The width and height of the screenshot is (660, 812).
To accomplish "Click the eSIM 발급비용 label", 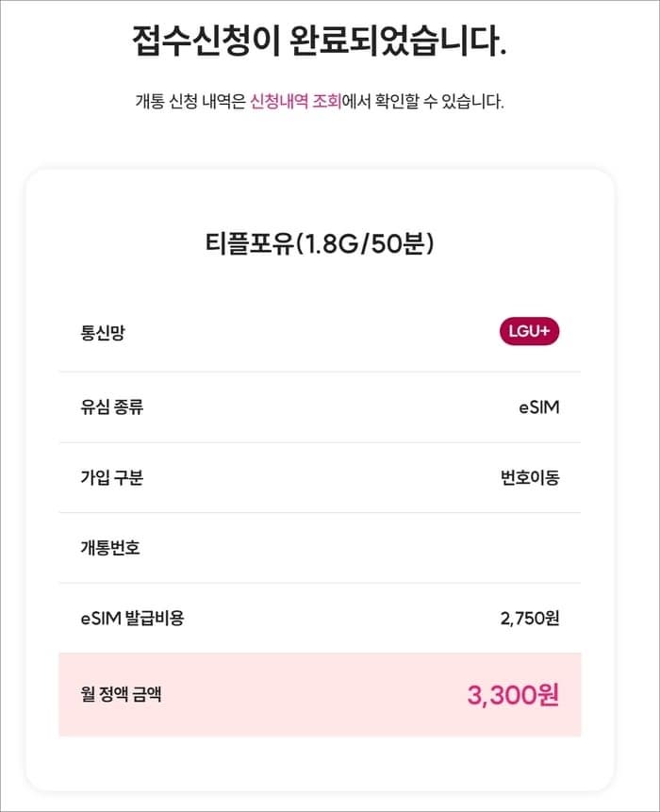I will [x=133, y=618].
